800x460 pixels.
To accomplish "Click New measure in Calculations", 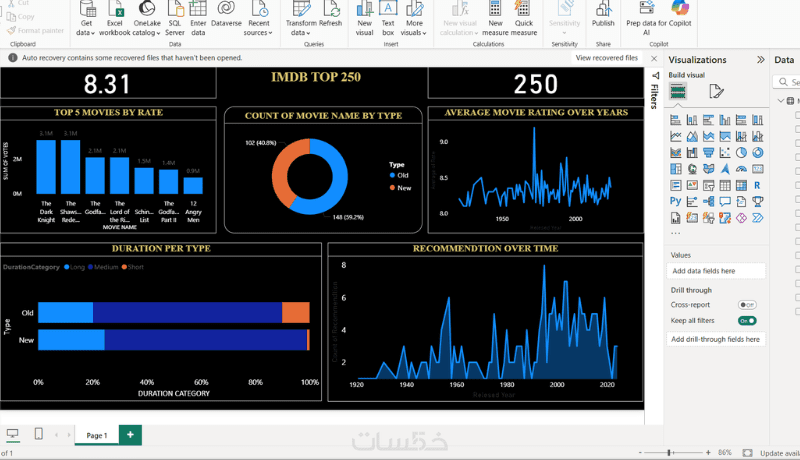I will point(495,20).
